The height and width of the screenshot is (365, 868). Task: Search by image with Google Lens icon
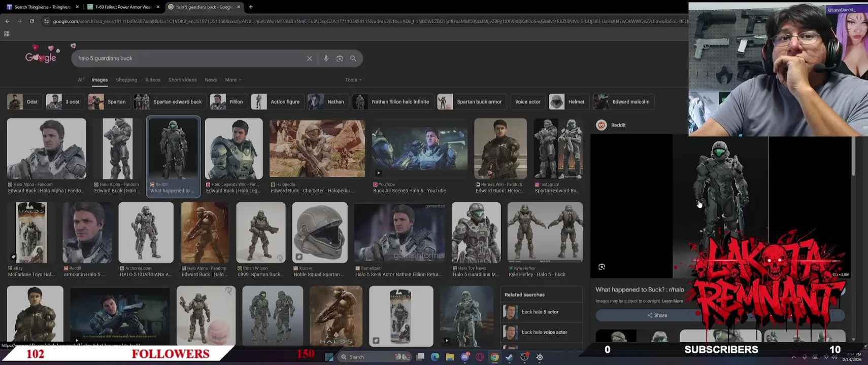[x=340, y=58]
